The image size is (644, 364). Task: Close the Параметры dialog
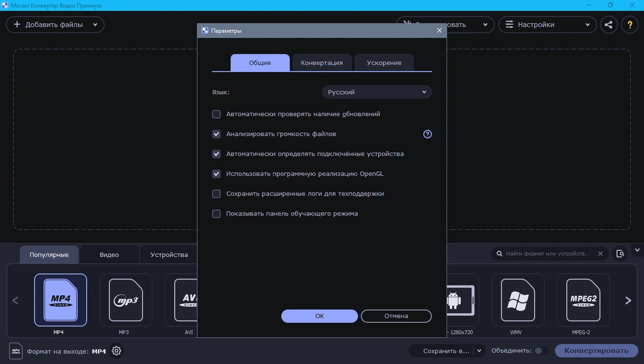coord(440,31)
